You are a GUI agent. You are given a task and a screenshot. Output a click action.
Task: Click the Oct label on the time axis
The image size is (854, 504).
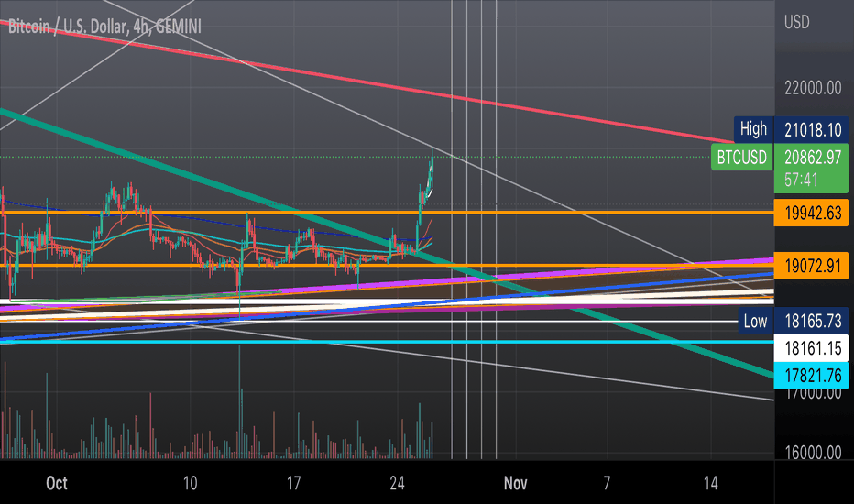pos(57,483)
